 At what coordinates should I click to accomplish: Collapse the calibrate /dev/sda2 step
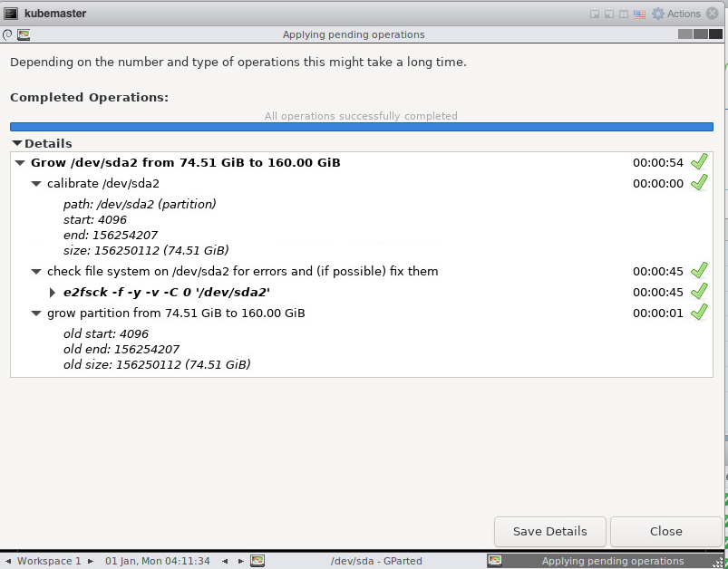click(36, 184)
